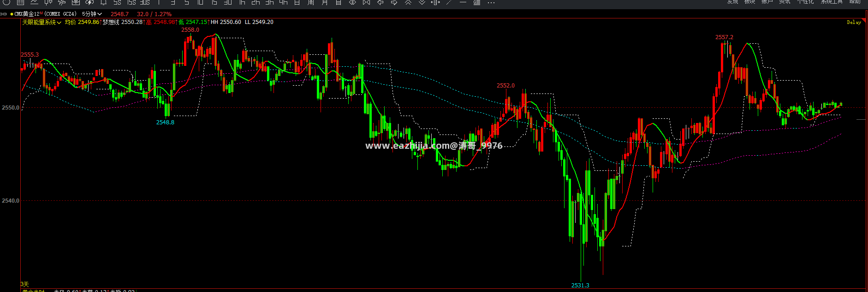Select the 30S period button
The height and width of the screenshot is (292, 868).
point(145,2)
